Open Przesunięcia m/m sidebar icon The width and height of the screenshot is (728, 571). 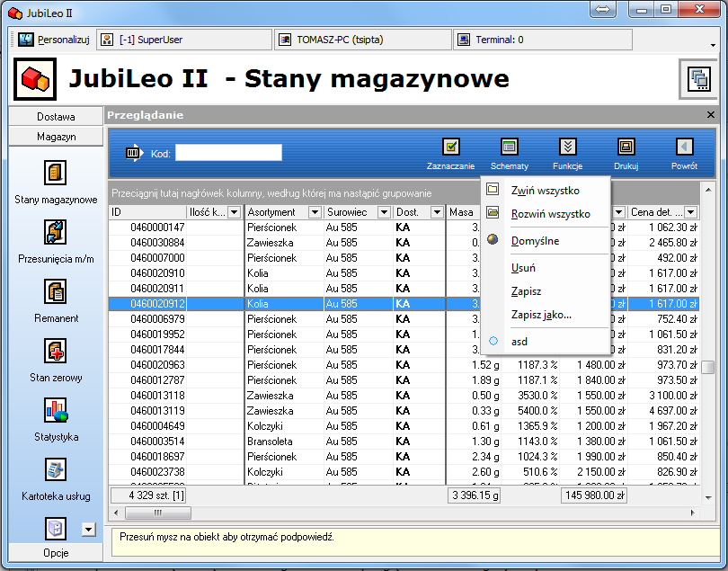coord(55,232)
